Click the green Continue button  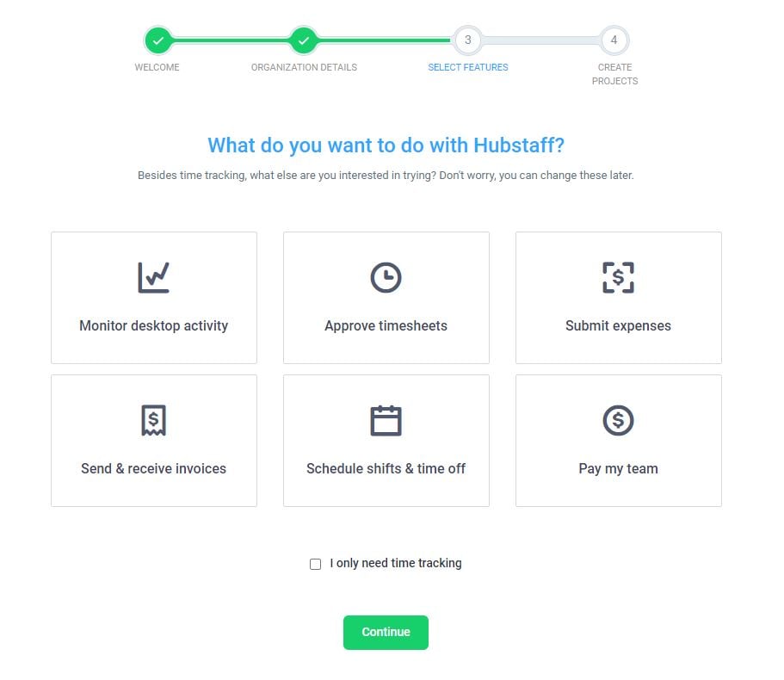pos(386,633)
